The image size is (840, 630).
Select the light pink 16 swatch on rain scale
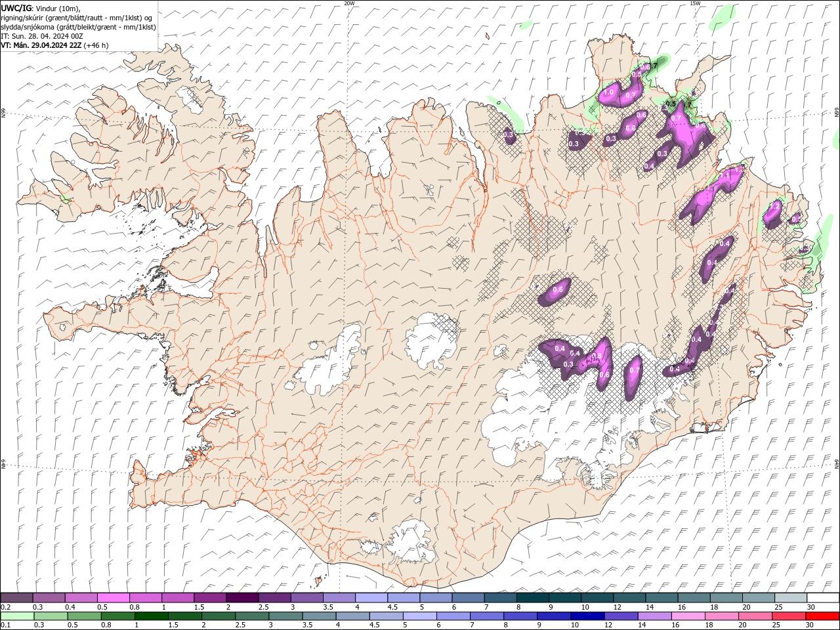[x=688, y=616]
